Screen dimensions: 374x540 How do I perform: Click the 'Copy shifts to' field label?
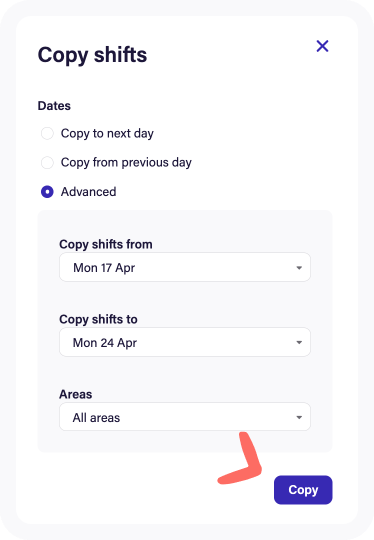98,320
